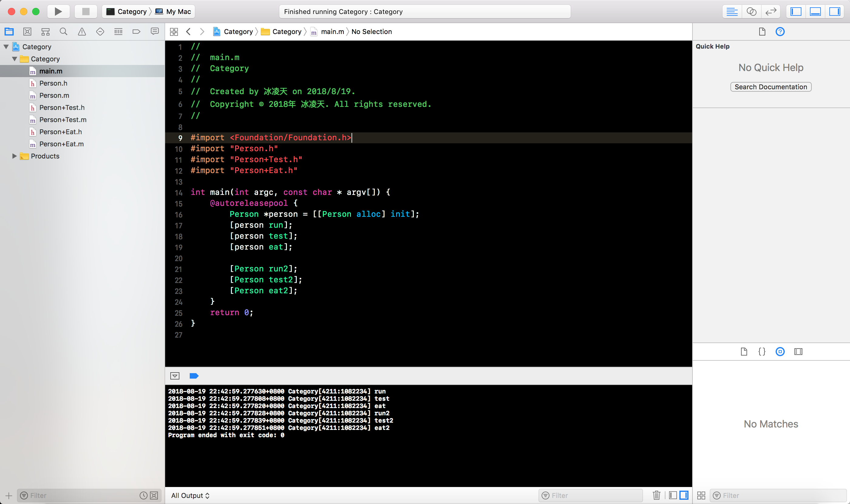Collapse the Category project root

click(6, 47)
